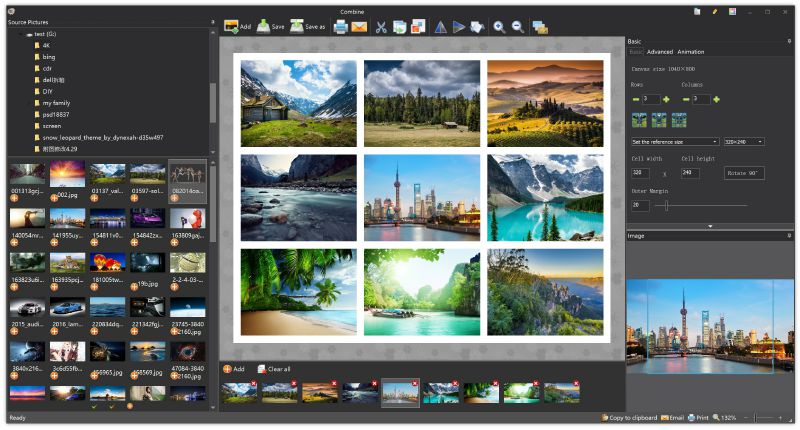
Task: Click the Add picture icon in the top toolbar
Action: tap(238, 27)
